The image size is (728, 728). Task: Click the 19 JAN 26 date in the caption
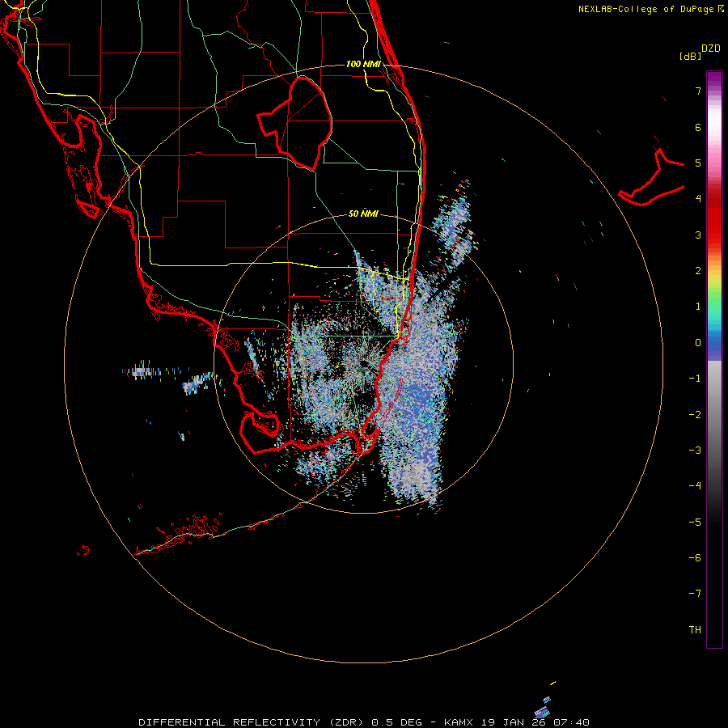coord(513,722)
